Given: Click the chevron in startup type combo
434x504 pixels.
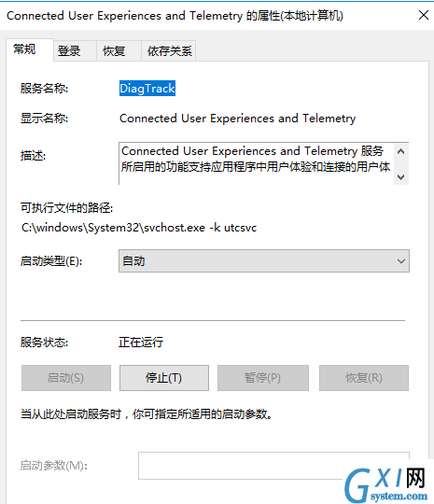Looking at the screenshot, I should tap(400, 261).
